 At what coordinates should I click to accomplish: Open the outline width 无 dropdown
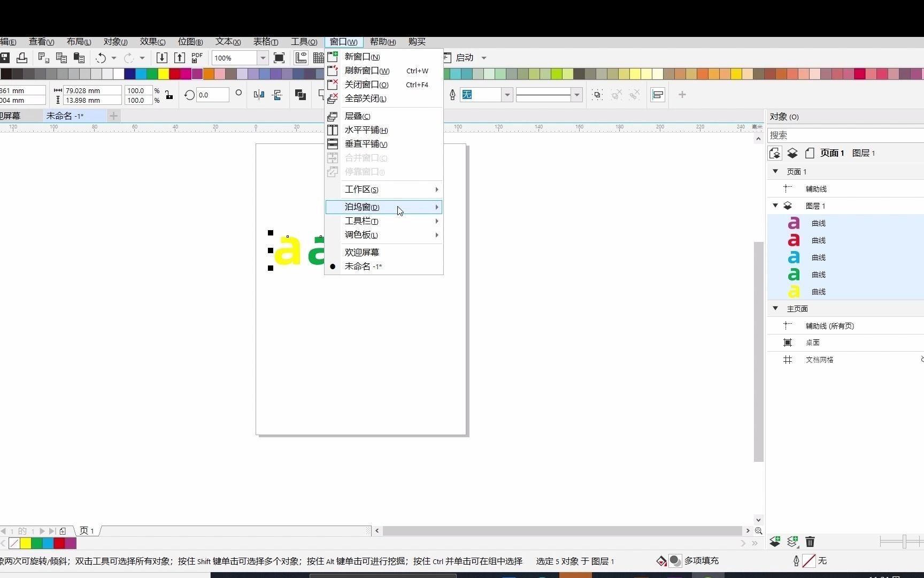(x=507, y=95)
